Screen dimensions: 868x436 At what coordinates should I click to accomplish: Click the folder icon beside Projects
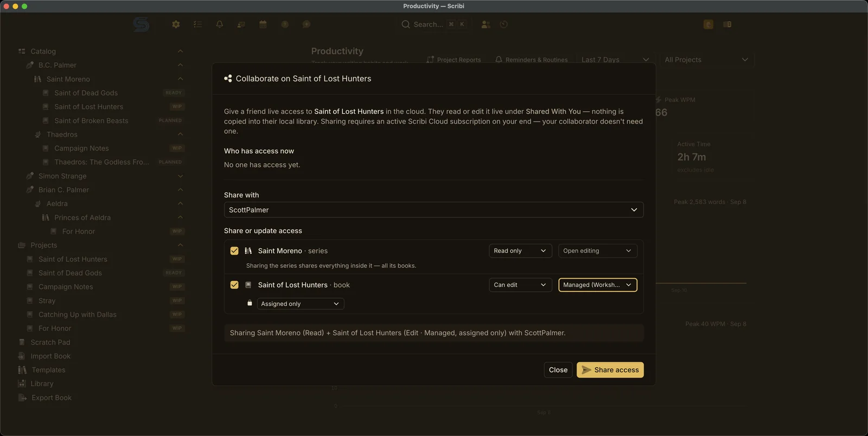coord(22,245)
